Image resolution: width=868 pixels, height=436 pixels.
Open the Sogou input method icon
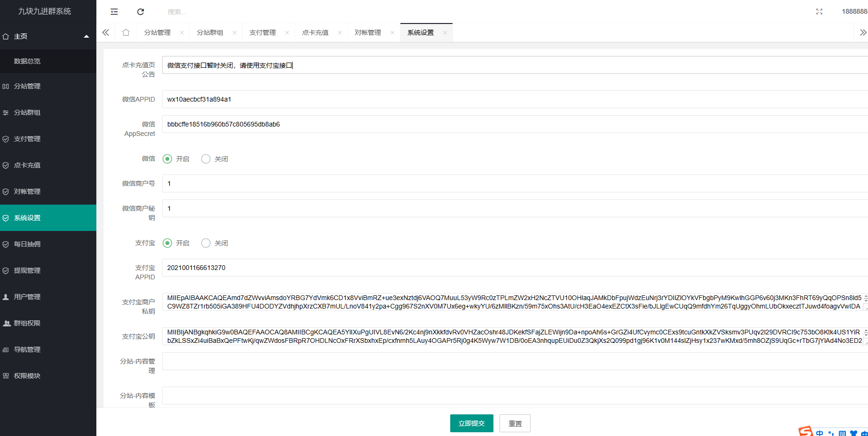(x=805, y=431)
